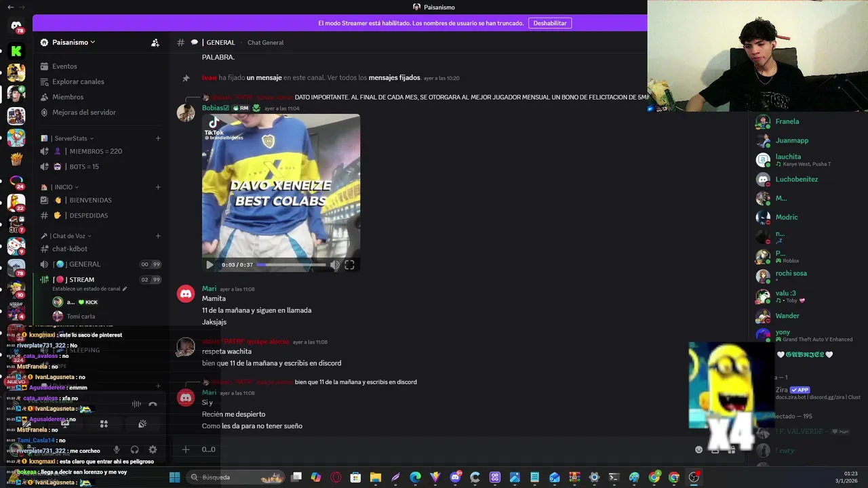Screen dimensions: 868x488
Task: Disconnect from voice call
Action: 153,404
